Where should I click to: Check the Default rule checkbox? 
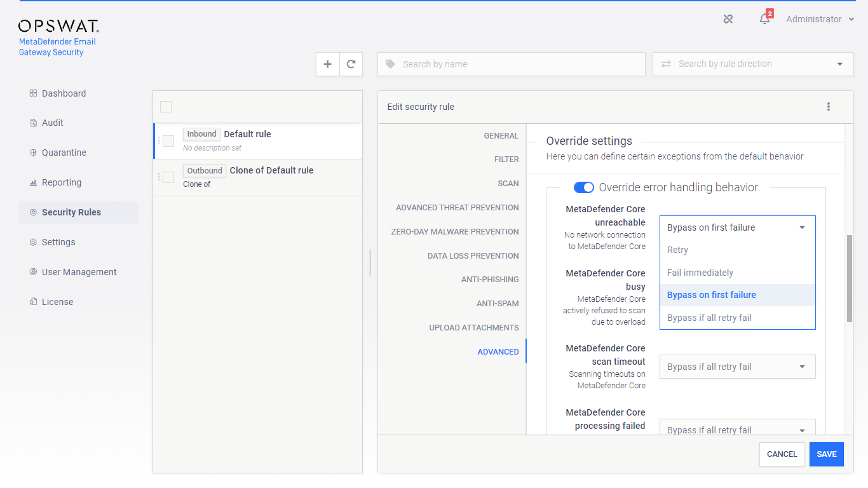click(x=168, y=141)
